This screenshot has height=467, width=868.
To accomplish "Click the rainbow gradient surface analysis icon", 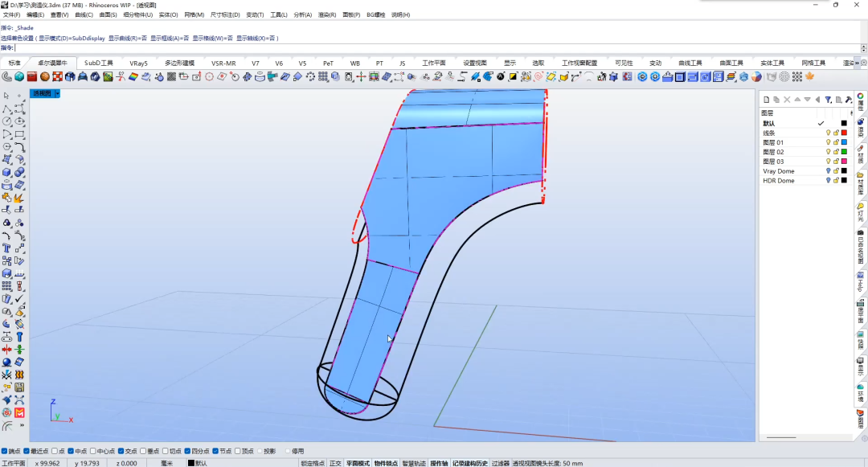I will pyautogui.click(x=133, y=76).
